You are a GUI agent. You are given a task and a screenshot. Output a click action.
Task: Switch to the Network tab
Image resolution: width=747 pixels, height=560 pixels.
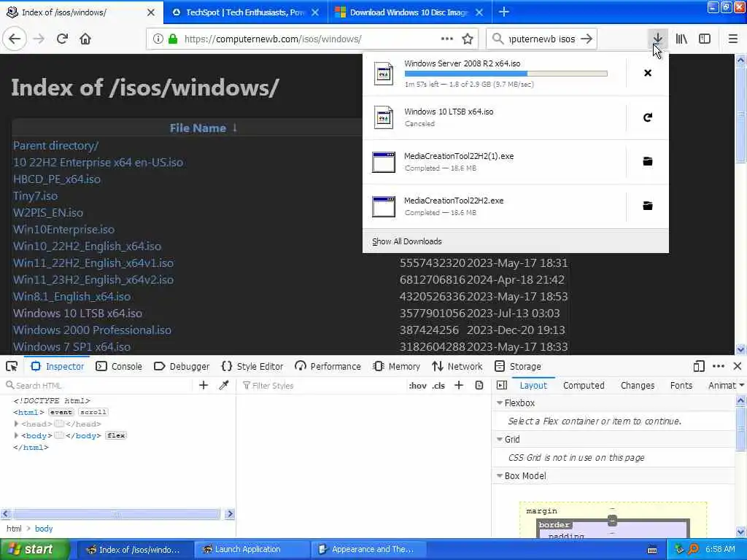pos(457,366)
